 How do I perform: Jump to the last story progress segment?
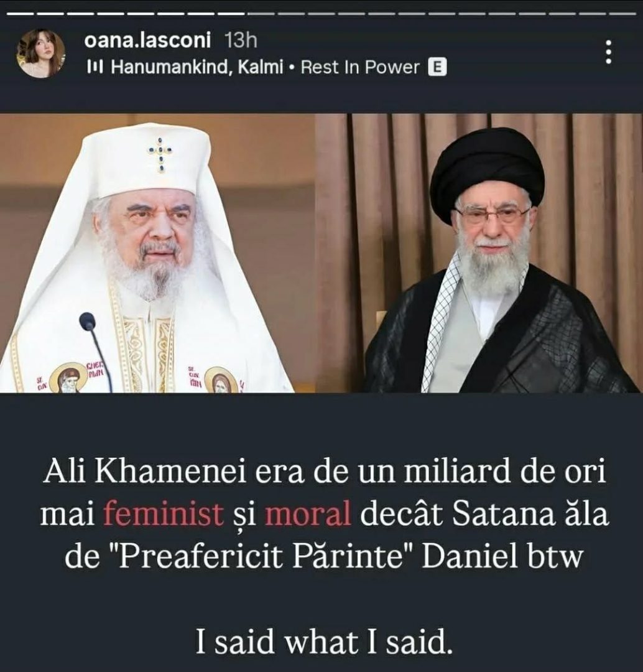(622, 14)
